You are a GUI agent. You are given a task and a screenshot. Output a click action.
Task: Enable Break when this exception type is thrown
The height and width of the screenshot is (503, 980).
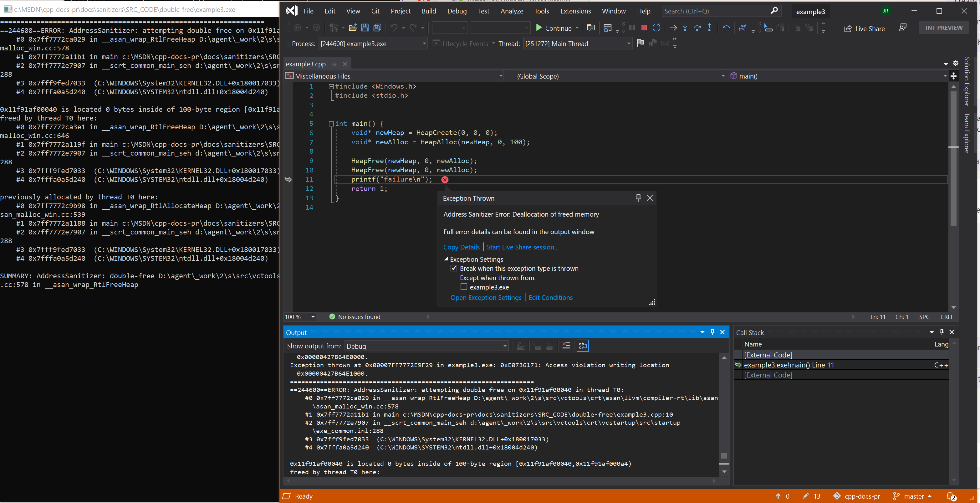[x=453, y=268]
